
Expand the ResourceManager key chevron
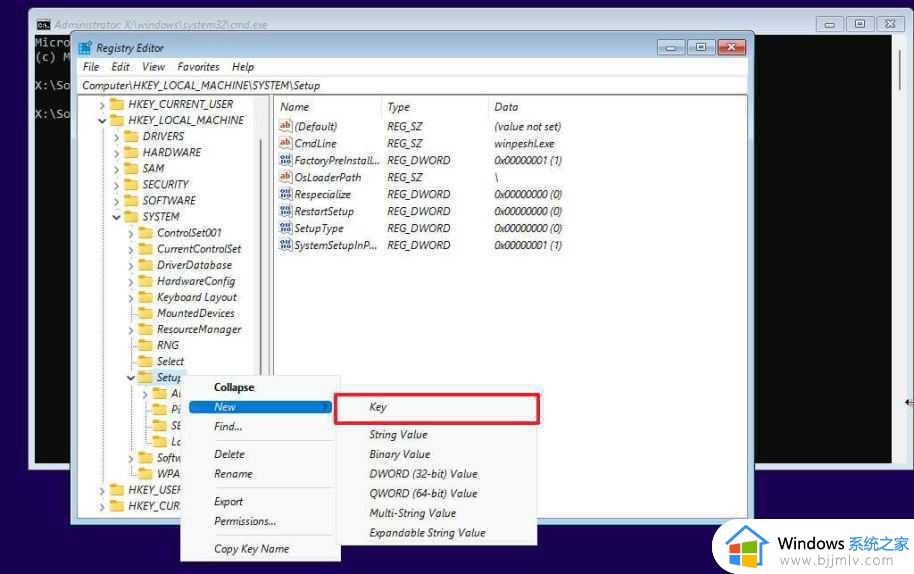(x=131, y=330)
